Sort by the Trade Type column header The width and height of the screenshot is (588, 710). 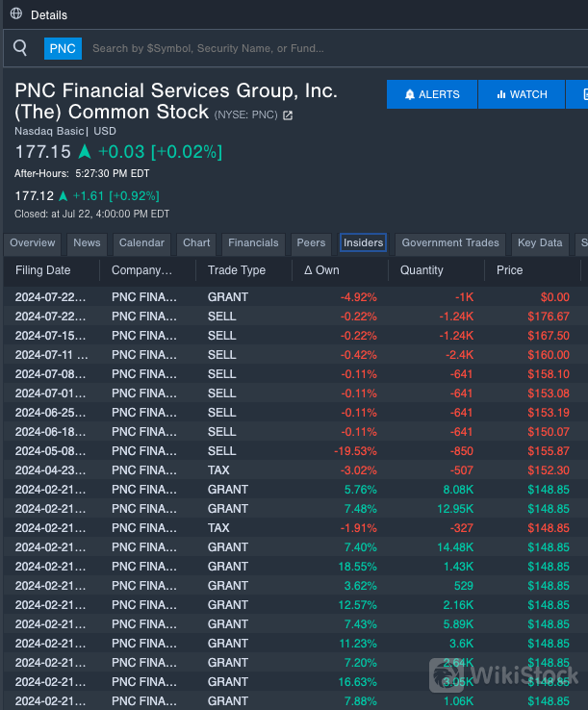click(x=237, y=270)
